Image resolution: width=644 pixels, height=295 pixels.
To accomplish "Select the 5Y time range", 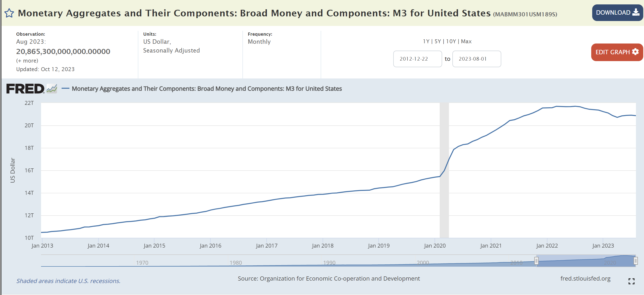I will click(437, 41).
